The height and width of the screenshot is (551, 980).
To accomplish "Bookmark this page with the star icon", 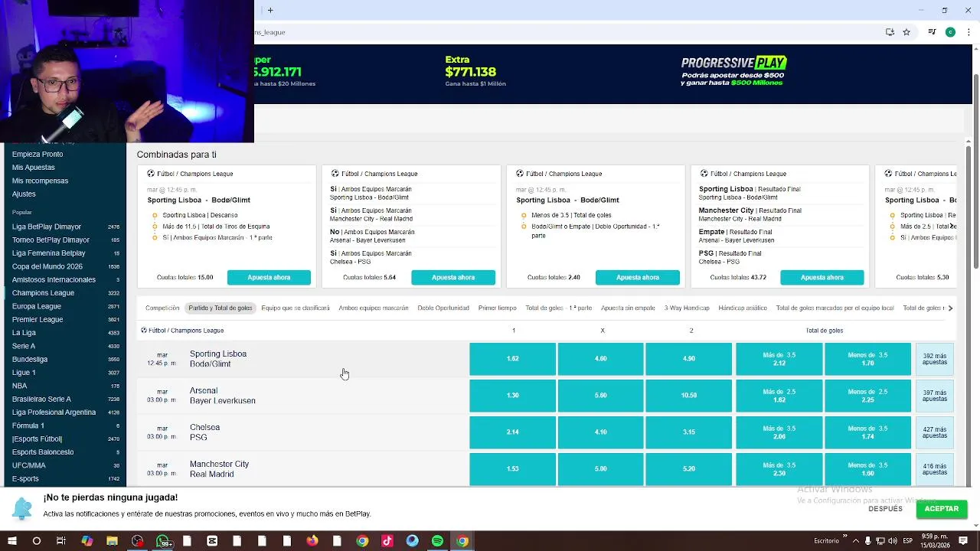I will tap(906, 32).
